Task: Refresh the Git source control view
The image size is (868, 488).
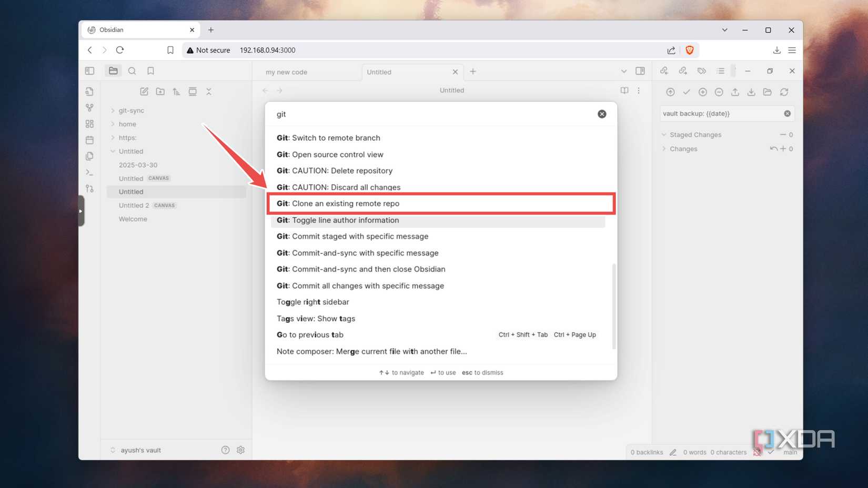Action: (784, 92)
